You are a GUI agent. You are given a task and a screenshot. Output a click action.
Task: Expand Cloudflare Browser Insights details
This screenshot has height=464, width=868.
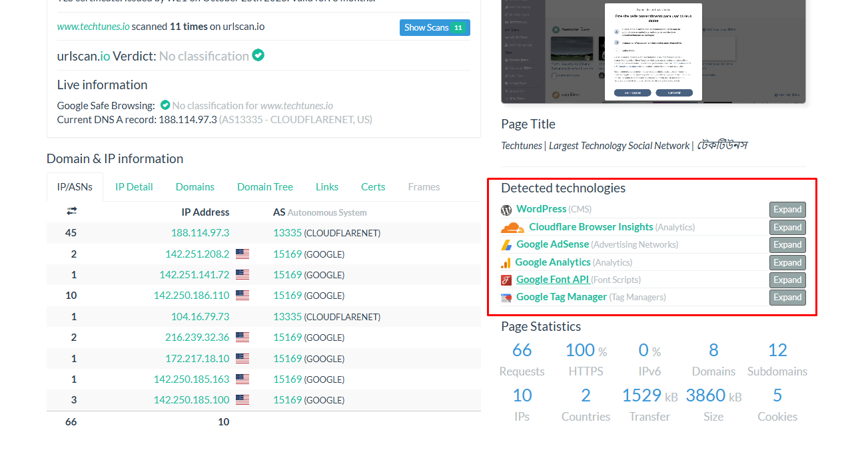click(x=787, y=228)
